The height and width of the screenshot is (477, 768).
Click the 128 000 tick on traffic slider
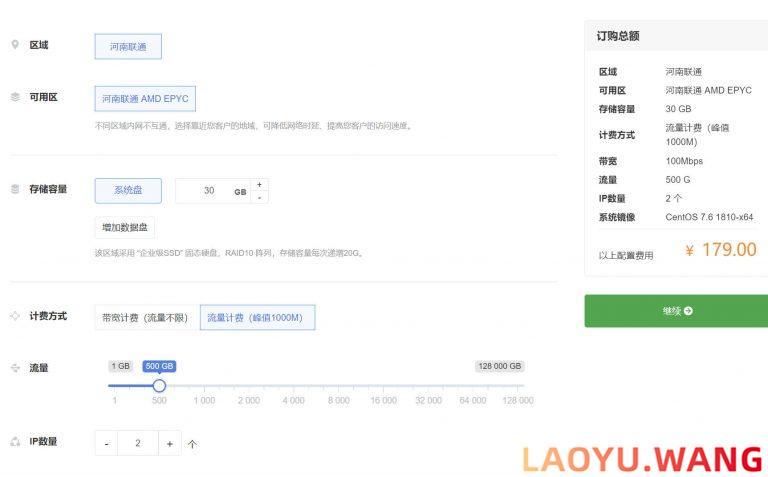tap(518, 400)
